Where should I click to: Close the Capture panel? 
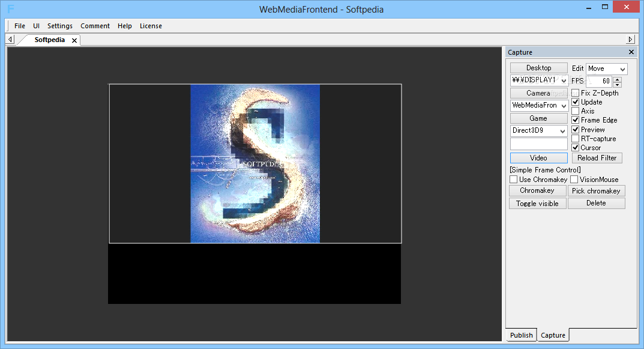pyautogui.click(x=631, y=52)
